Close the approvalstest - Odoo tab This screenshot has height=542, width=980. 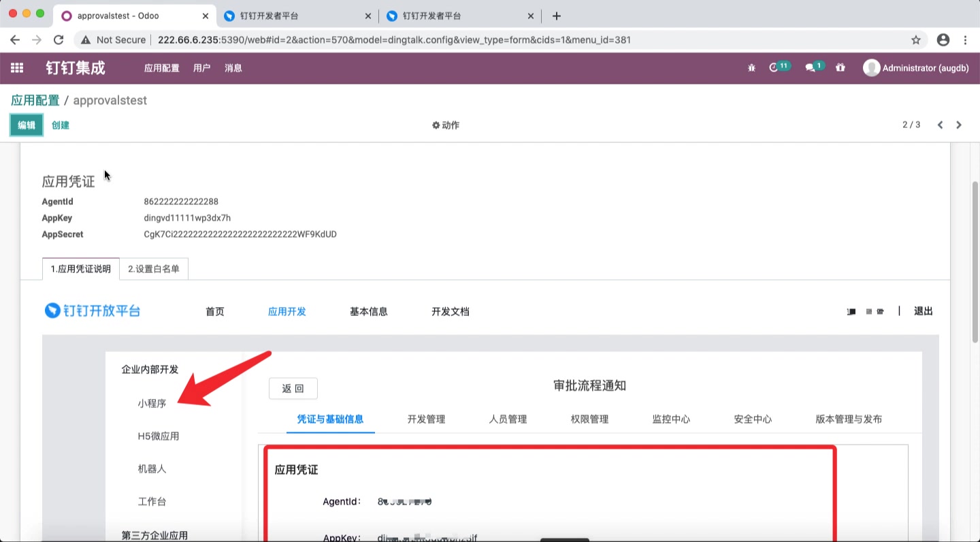click(206, 16)
